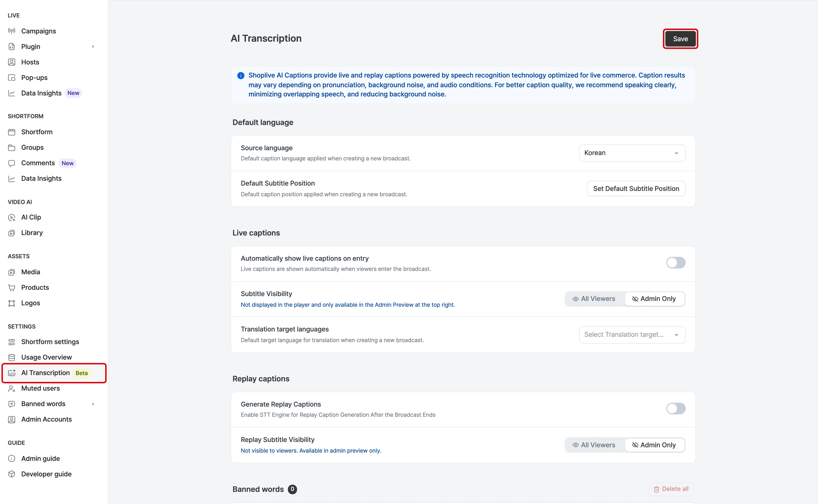Open the Korean source language dropdown
Screen dimensions: 818x504
coord(632,153)
